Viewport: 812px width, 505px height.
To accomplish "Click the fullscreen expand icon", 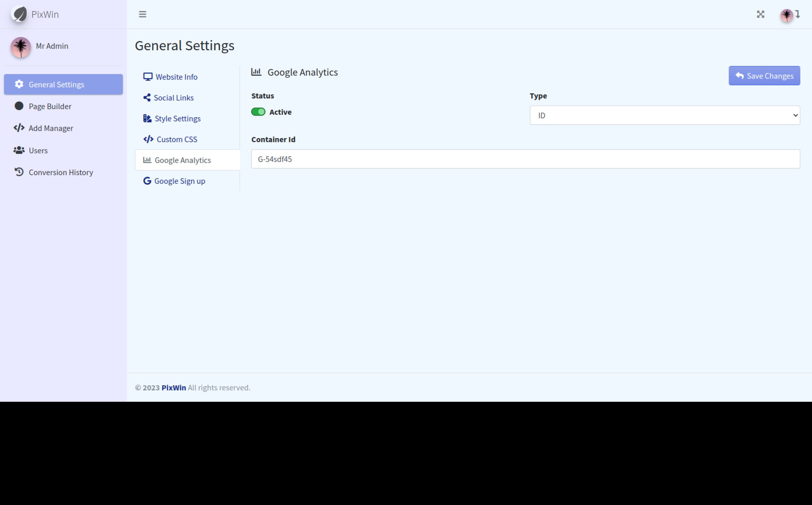I will 760,14.
